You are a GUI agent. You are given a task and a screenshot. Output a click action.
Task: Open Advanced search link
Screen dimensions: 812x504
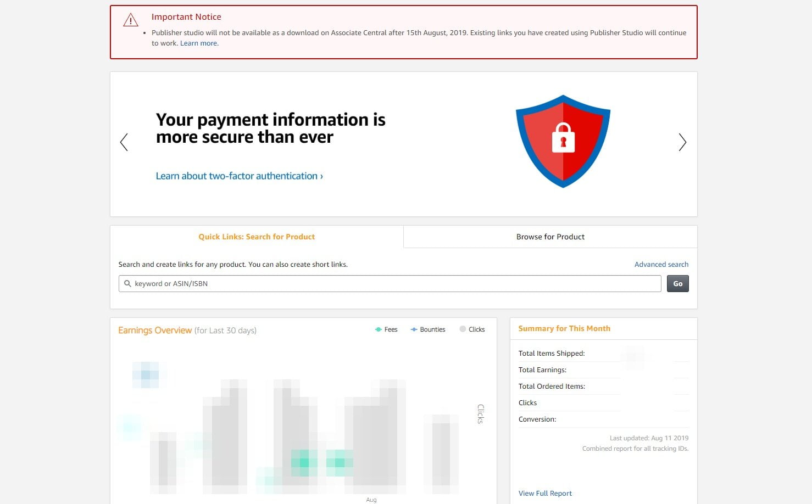[661, 264]
